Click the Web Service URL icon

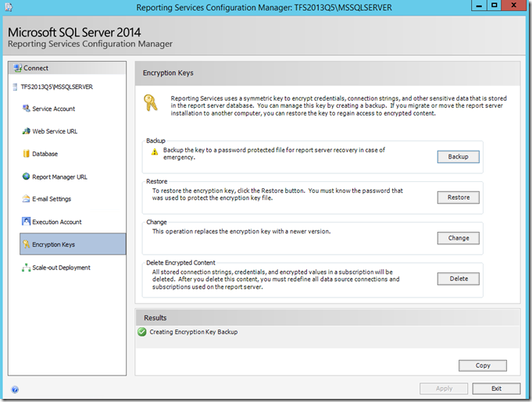click(x=26, y=131)
